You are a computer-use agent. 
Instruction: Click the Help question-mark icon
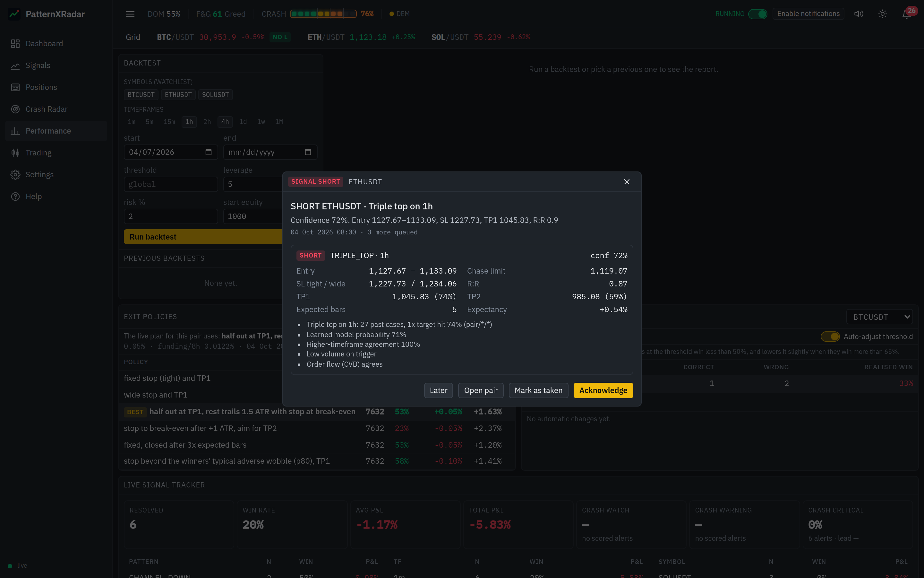pos(15,197)
